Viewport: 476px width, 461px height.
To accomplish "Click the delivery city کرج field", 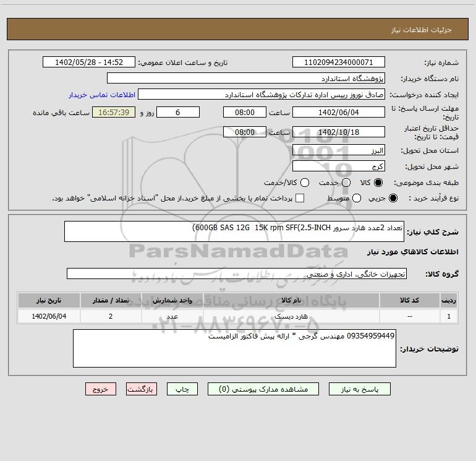I will 339,166.
